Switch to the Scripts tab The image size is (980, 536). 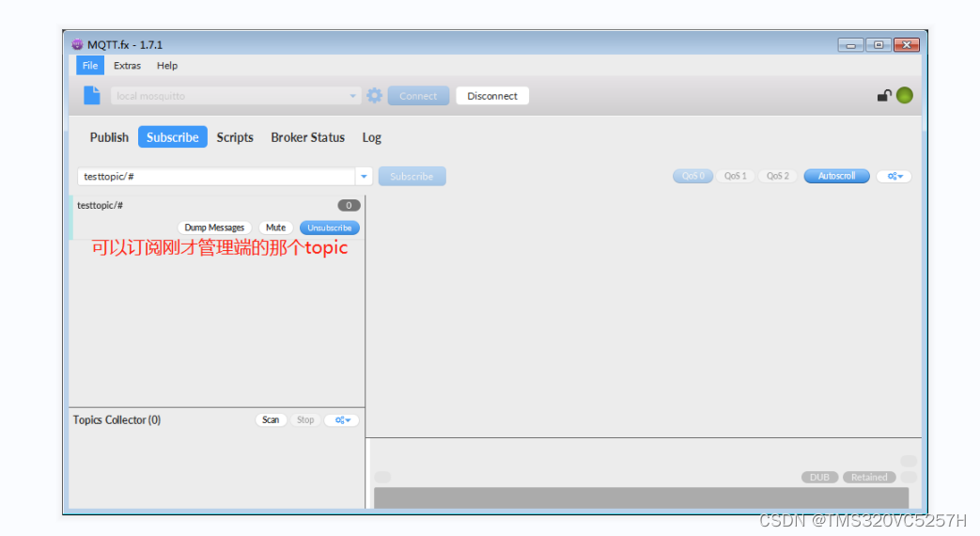tap(235, 137)
